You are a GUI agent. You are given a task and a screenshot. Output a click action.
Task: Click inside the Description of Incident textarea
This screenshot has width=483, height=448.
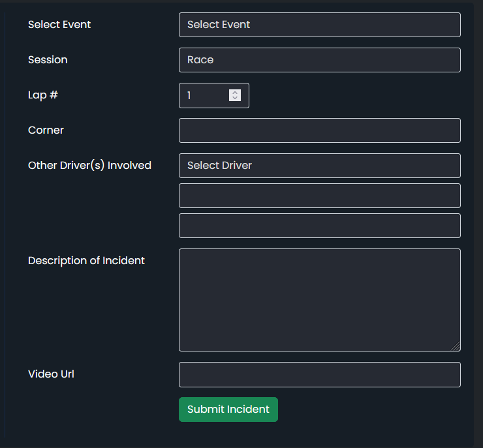point(320,300)
